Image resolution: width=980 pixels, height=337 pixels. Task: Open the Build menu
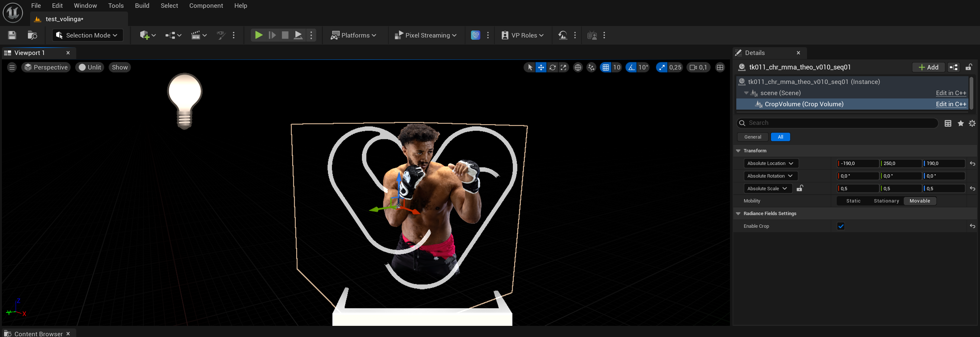click(142, 6)
